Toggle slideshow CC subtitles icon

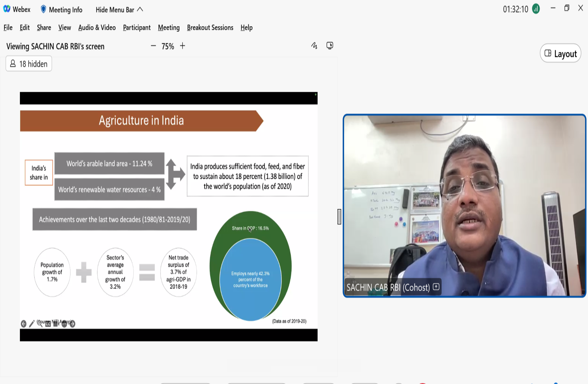point(48,324)
